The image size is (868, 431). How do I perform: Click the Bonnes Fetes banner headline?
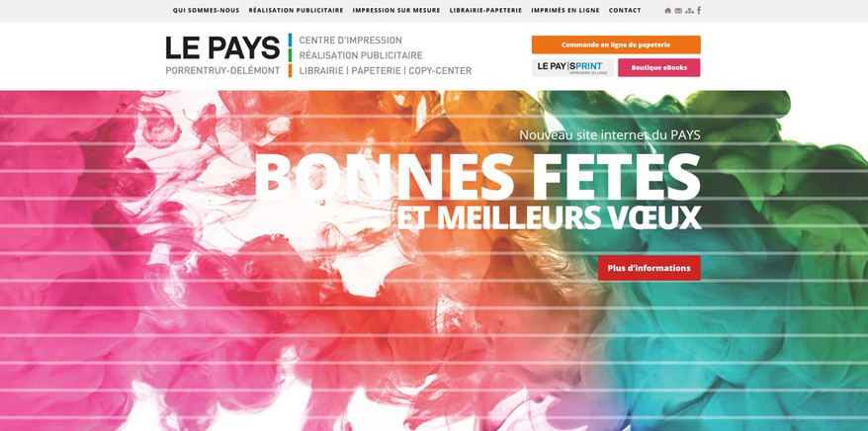[x=477, y=178]
